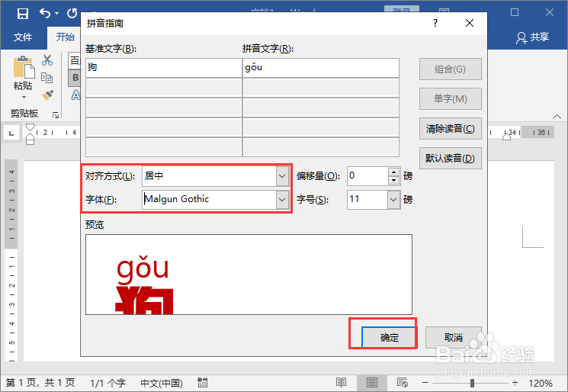Expand the 粘贴 options arrow
Viewport: 568px width, 392px height.
pos(24,97)
